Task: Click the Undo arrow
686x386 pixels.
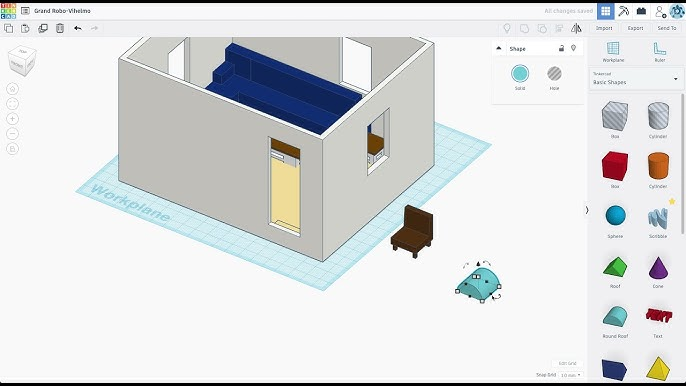Action: point(78,28)
